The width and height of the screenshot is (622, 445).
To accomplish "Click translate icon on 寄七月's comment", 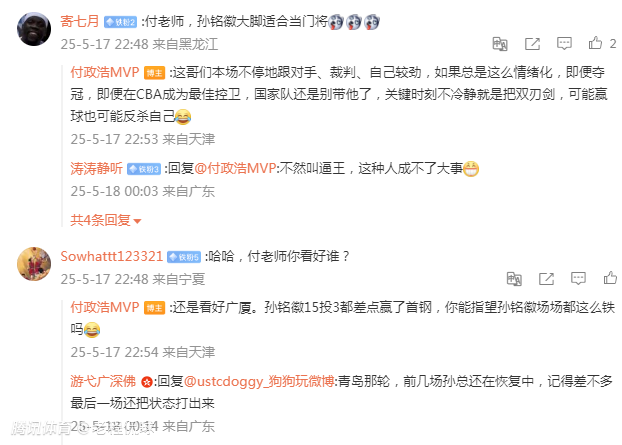I will tap(500, 44).
